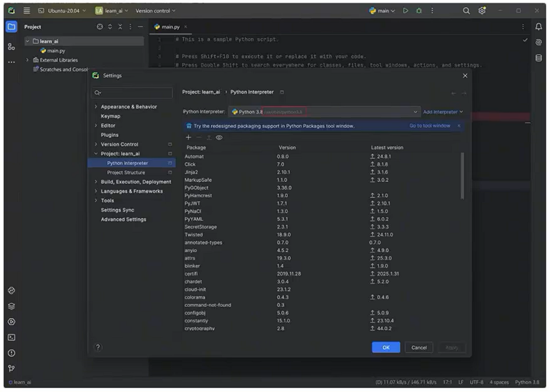Select Advanced Settings entry
This screenshot has height=392, width=550.
click(x=124, y=220)
